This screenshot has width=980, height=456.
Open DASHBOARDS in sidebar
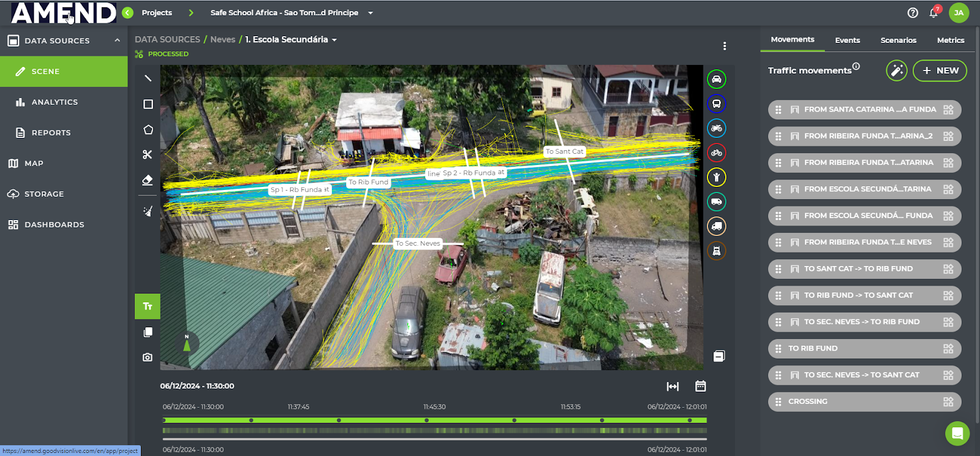coord(64,225)
